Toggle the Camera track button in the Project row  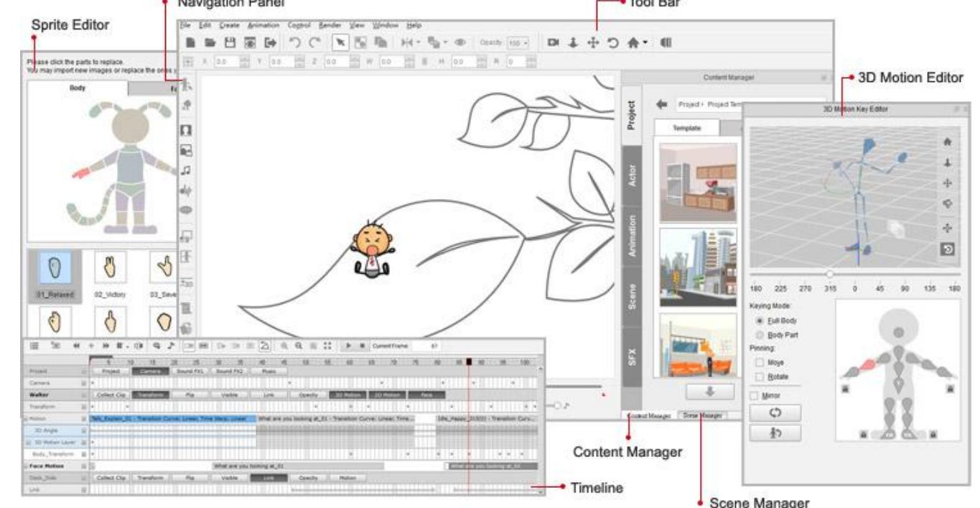pyautogui.click(x=150, y=371)
